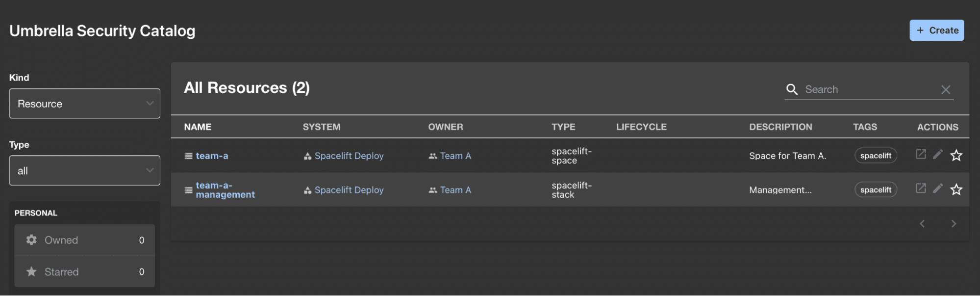Open the Kind dropdown showing Resource

click(x=84, y=104)
